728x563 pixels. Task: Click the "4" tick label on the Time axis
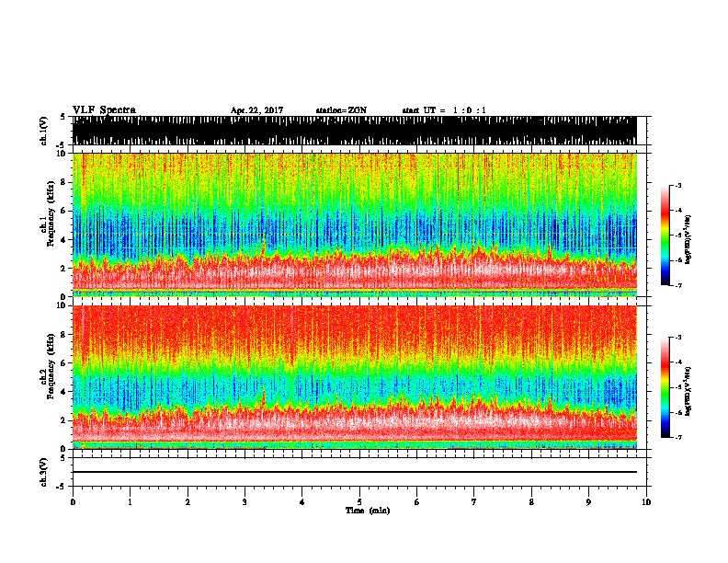[302, 502]
